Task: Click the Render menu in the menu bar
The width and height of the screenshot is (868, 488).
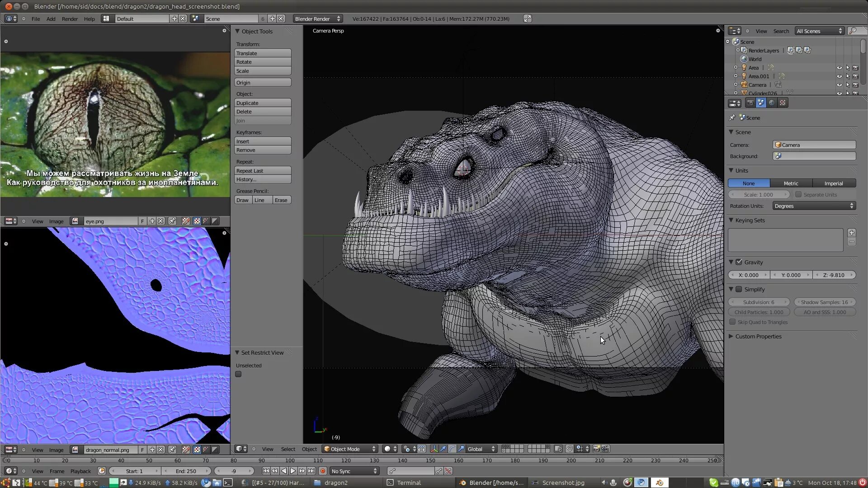Action: [x=69, y=19]
